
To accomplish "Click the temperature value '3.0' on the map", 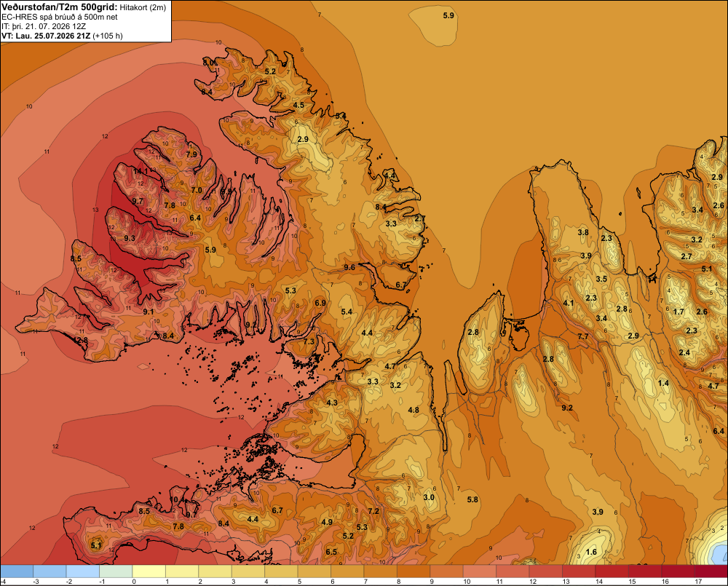I will point(429,497).
